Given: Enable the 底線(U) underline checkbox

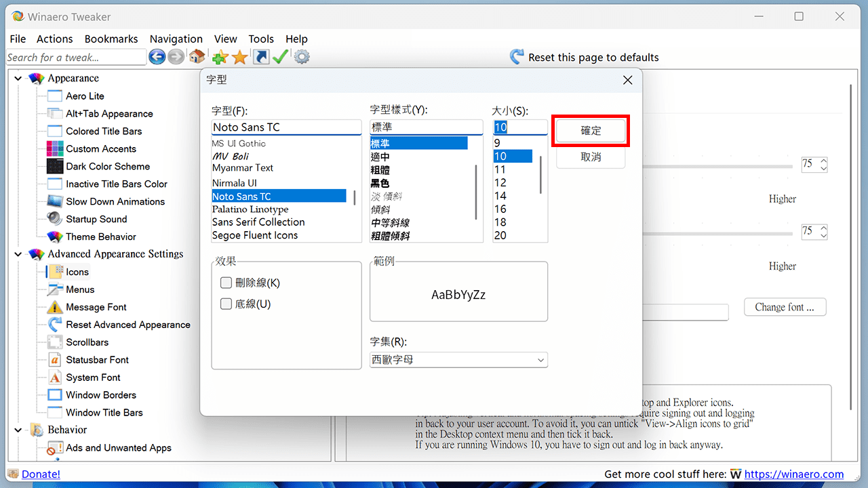Looking at the screenshot, I should coord(226,304).
